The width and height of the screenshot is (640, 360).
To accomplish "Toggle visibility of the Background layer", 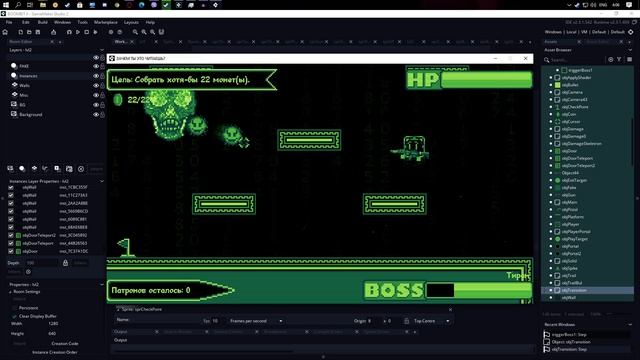I will tap(96, 115).
